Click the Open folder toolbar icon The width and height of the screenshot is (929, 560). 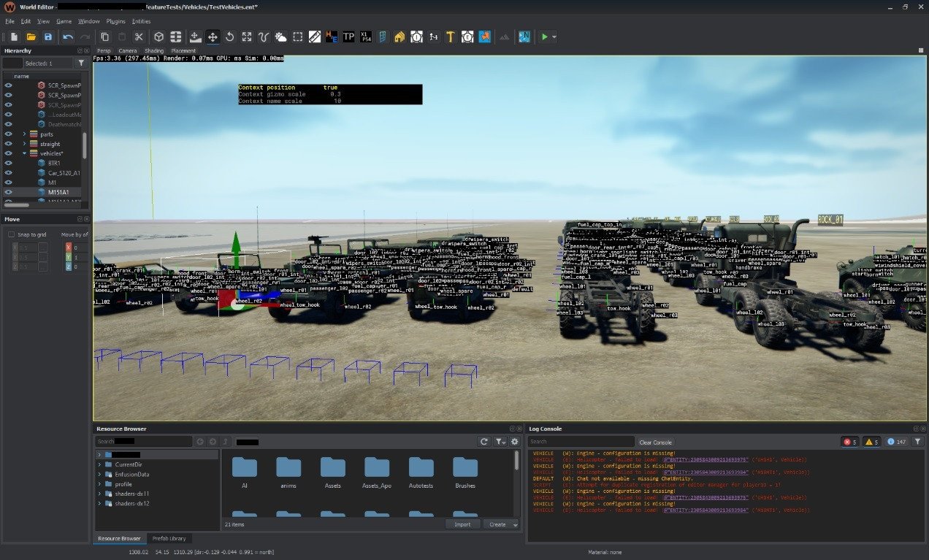coord(31,37)
